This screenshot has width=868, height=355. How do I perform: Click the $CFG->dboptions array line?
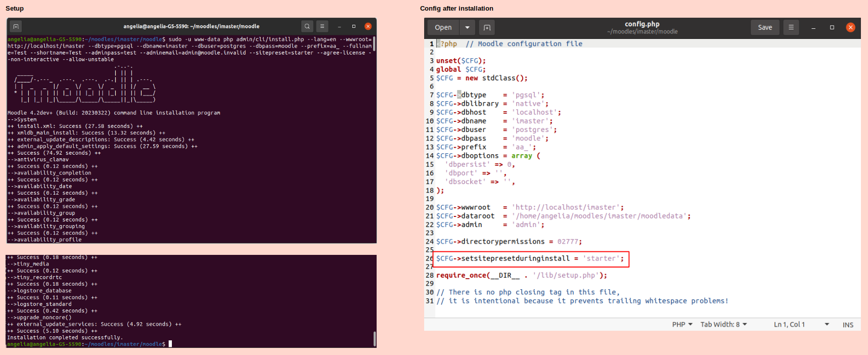click(x=488, y=156)
